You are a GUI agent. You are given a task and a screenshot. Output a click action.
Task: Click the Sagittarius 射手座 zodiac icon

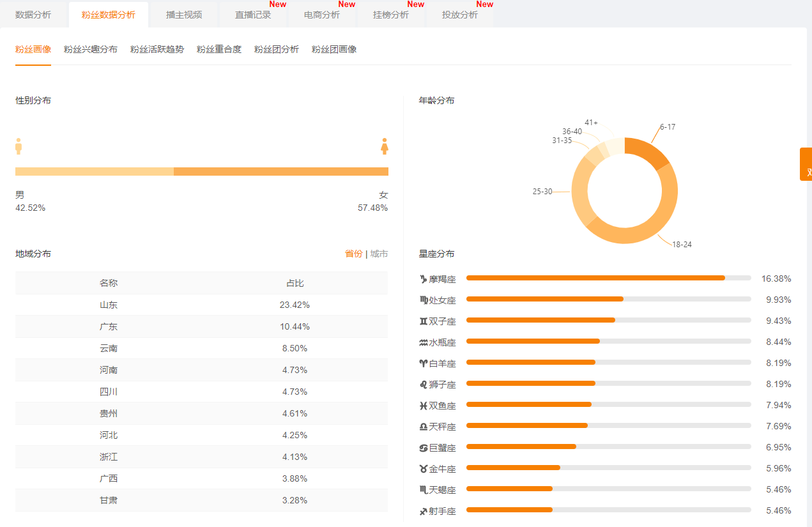423,511
